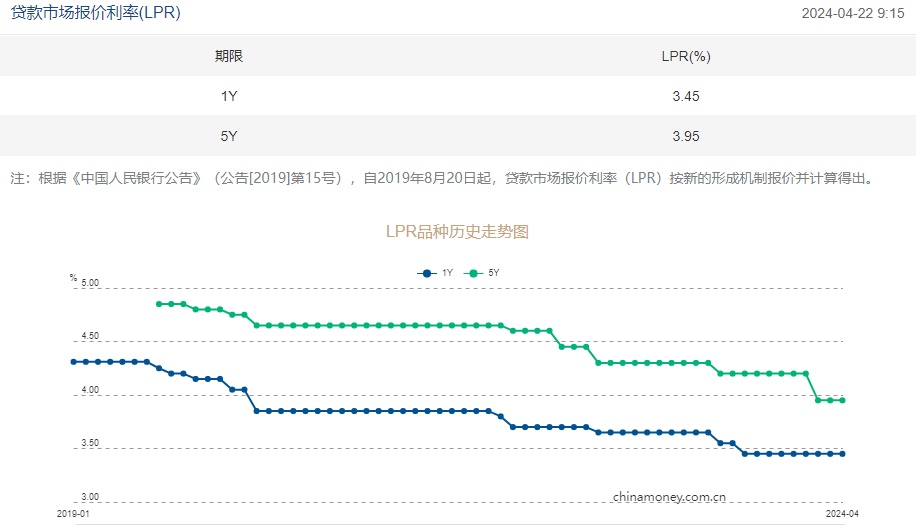Click the LPR(%) column header
This screenshot has width=916, height=525.
[686, 56]
